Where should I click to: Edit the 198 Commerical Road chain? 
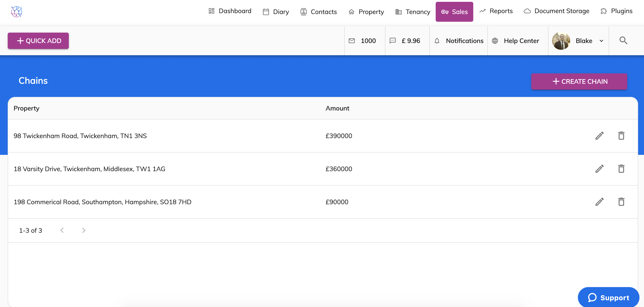click(x=599, y=202)
